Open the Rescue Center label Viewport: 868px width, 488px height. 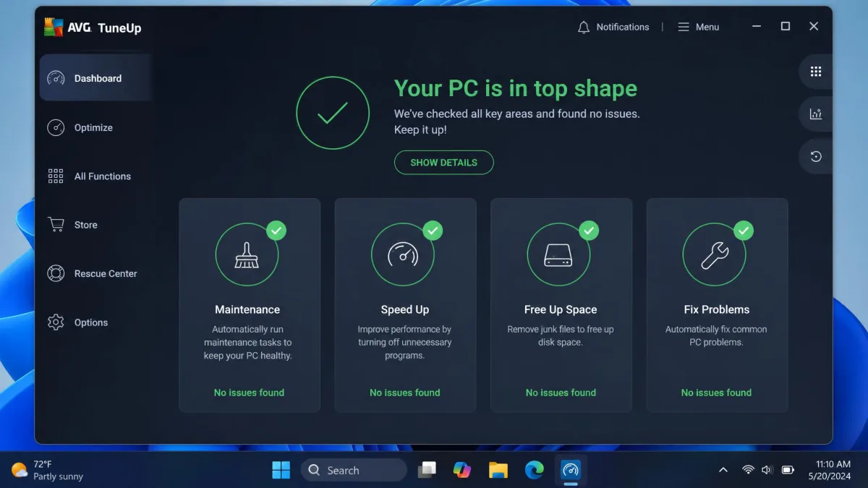coord(106,273)
